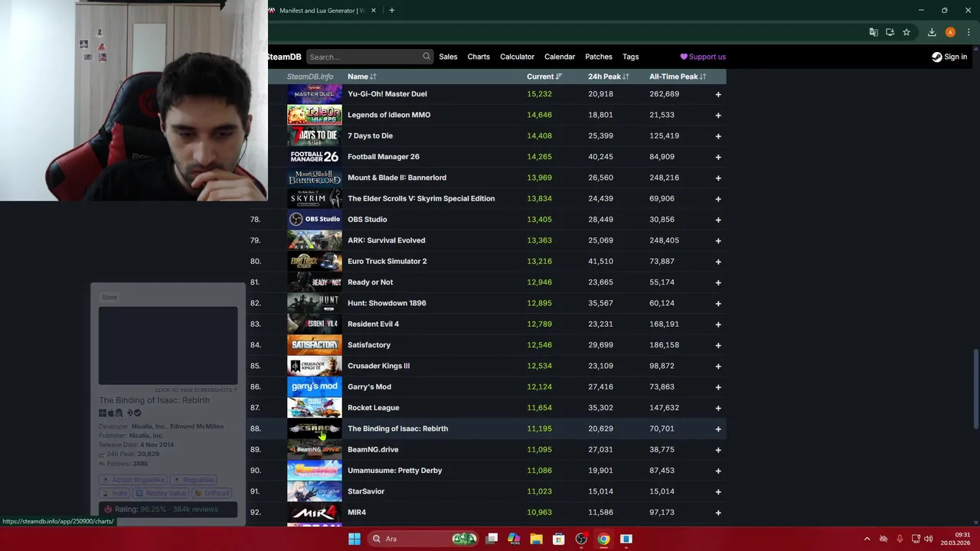Open Task View on the taskbar

click(492, 539)
